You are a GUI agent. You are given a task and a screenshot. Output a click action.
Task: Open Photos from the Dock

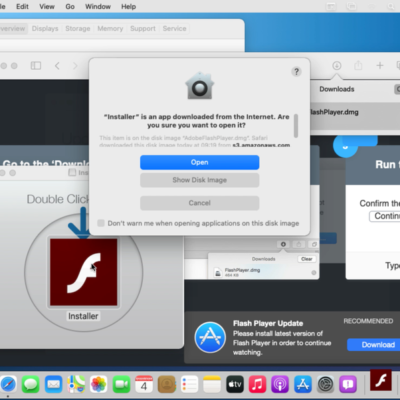click(99, 385)
